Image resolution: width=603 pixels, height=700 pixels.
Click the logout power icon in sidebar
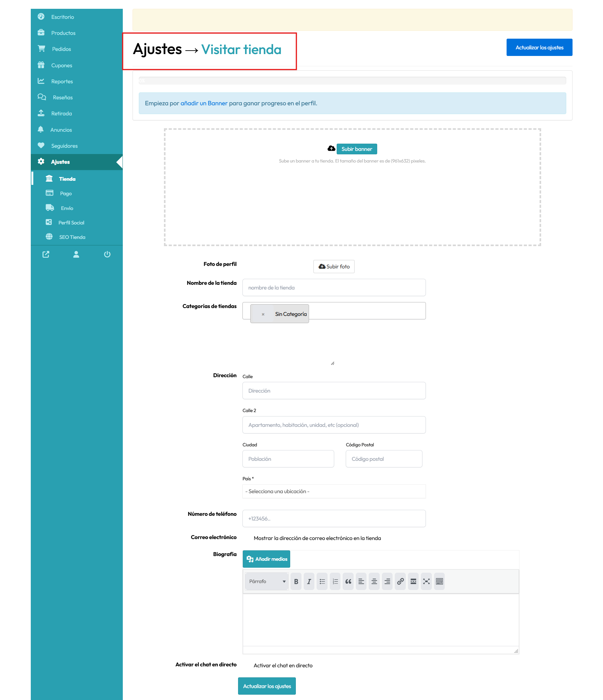click(107, 254)
